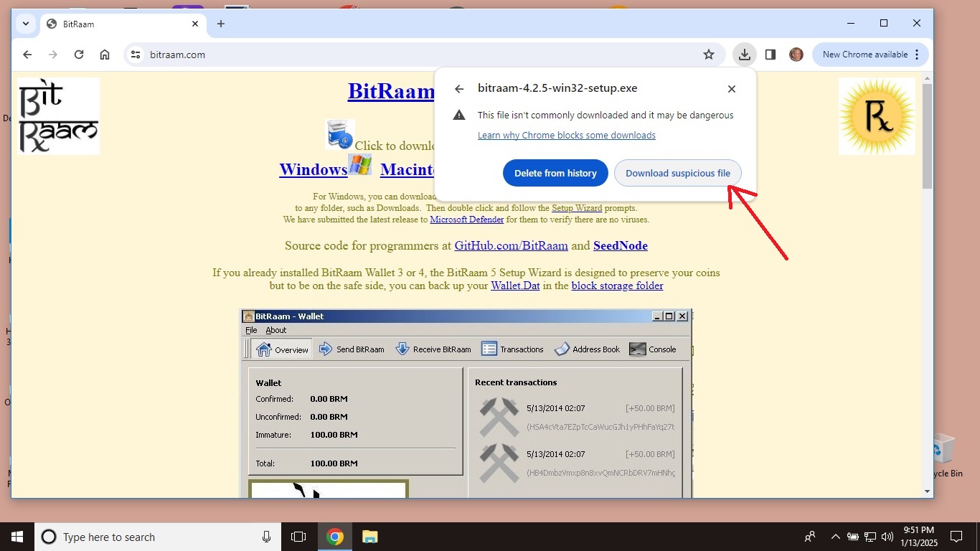Show hidden system tray icons
Image resolution: width=980 pixels, height=551 pixels.
(x=835, y=537)
